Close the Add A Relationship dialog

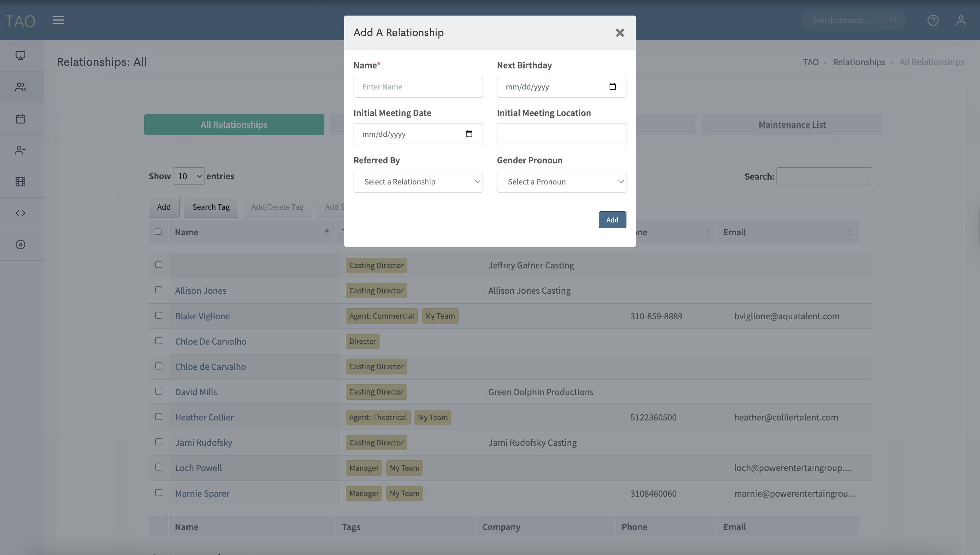click(x=620, y=33)
